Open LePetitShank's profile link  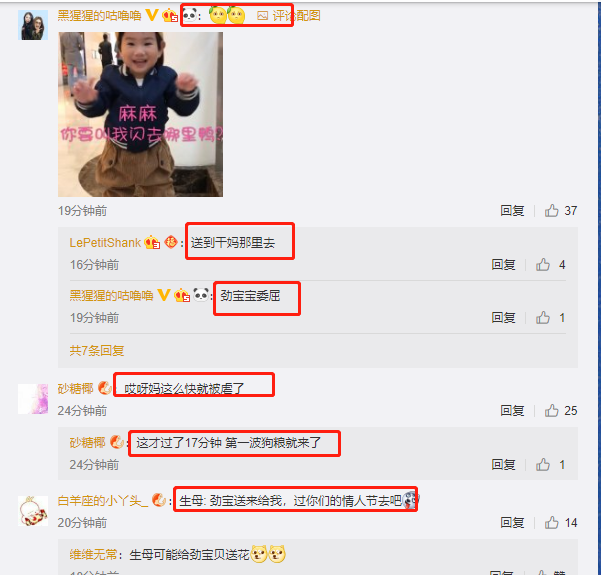(105, 243)
